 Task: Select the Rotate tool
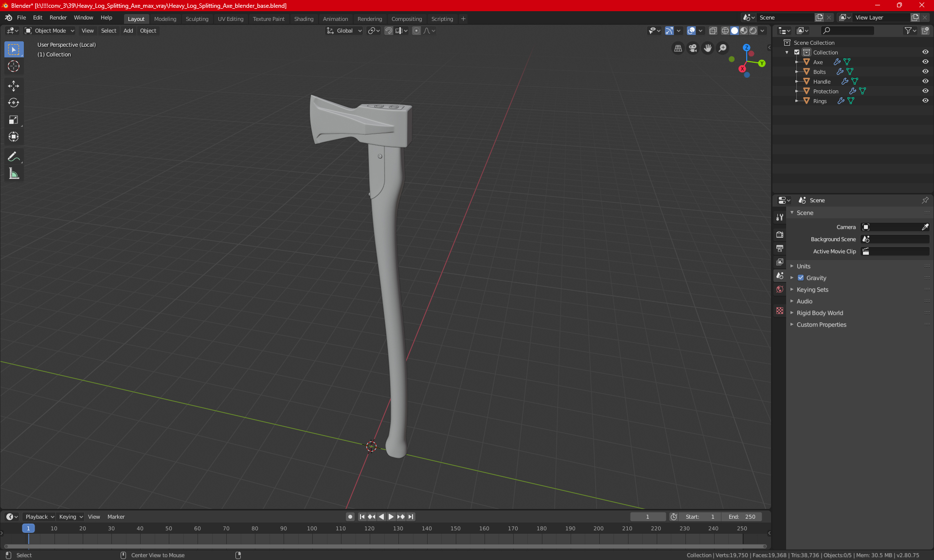click(14, 103)
